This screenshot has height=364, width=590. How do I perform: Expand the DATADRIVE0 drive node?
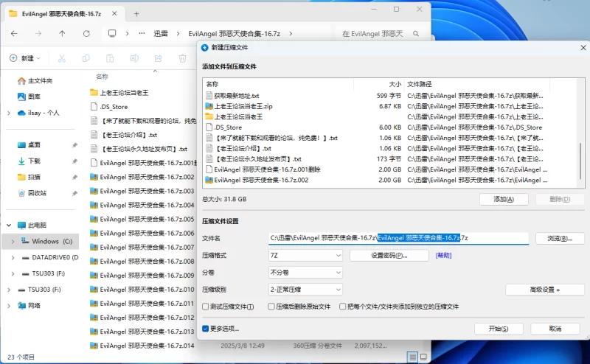[13, 258]
